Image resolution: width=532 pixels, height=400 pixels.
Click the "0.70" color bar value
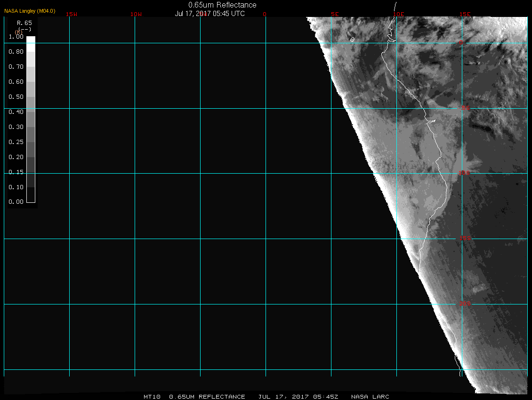(16, 67)
